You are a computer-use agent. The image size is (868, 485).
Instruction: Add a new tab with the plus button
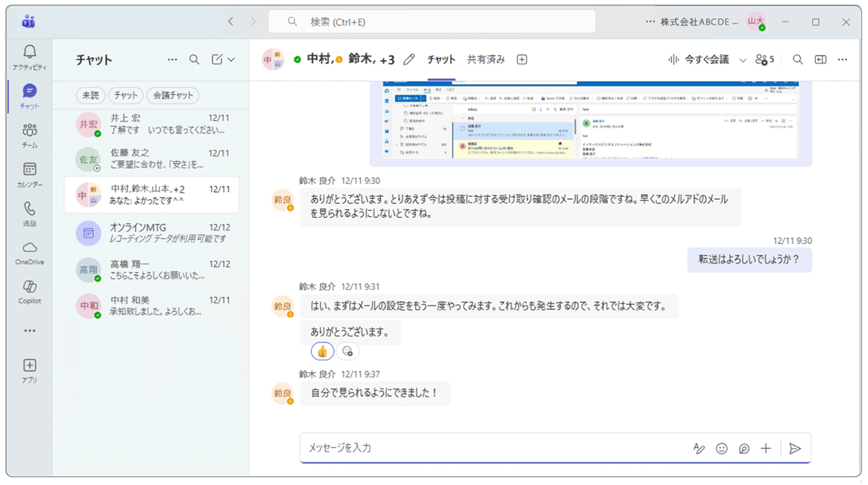click(x=522, y=59)
